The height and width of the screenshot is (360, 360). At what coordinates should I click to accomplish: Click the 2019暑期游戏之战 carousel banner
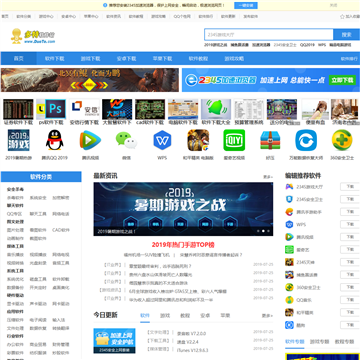(x=183, y=209)
